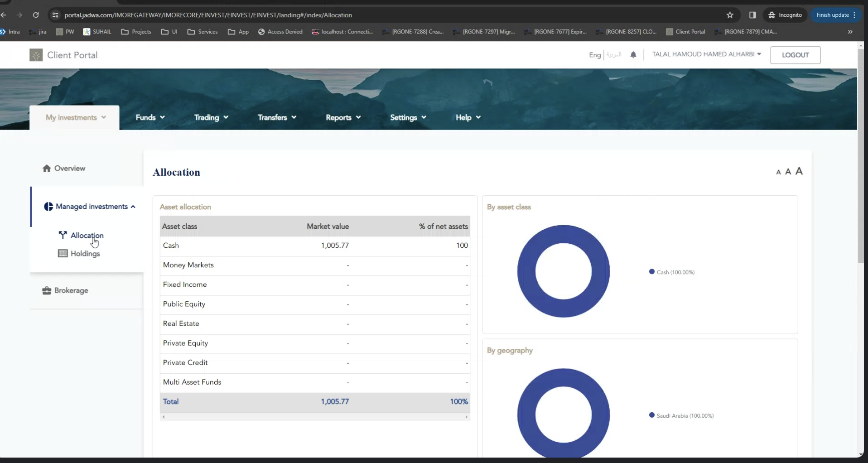868x463 pixels.
Task: Toggle Cash legend in asset class chart
Action: (672, 272)
